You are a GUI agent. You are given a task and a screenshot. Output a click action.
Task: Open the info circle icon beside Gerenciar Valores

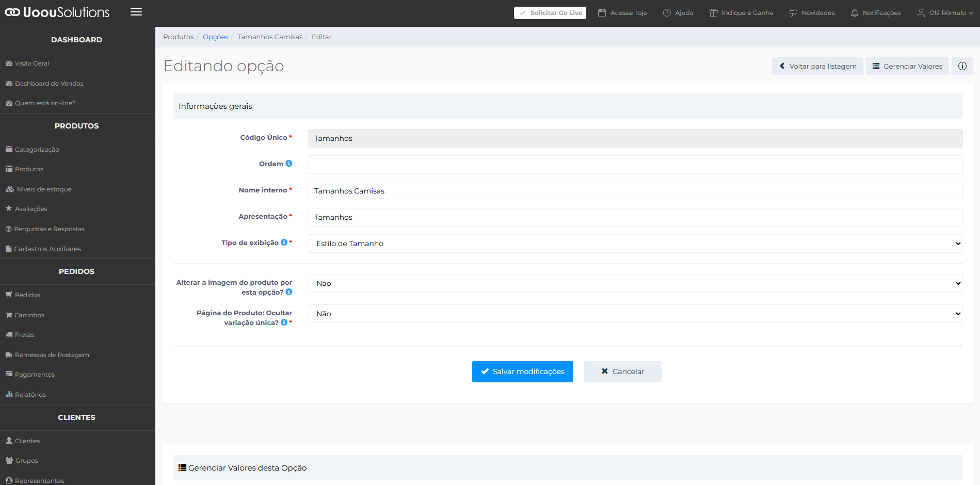(x=962, y=66)
